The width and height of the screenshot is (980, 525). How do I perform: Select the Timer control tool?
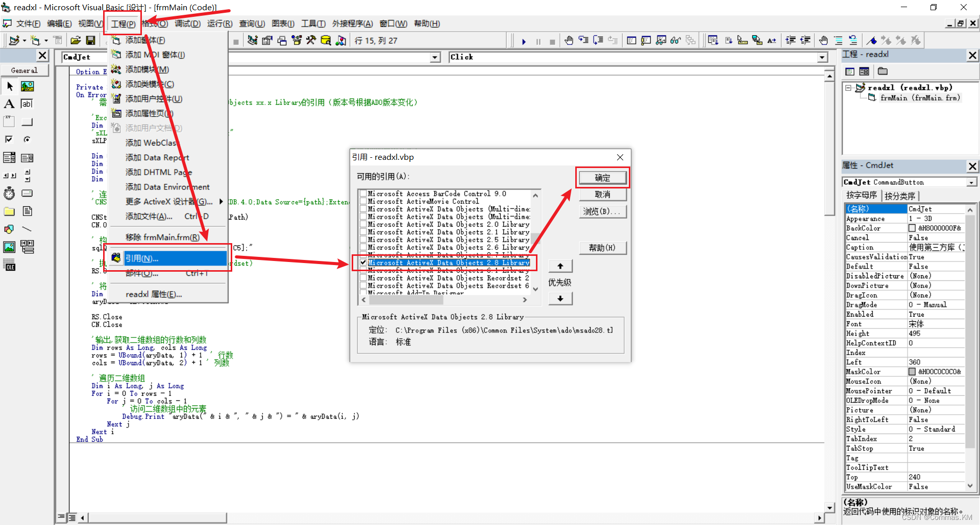pyautogui.click(x=10, y=194)
